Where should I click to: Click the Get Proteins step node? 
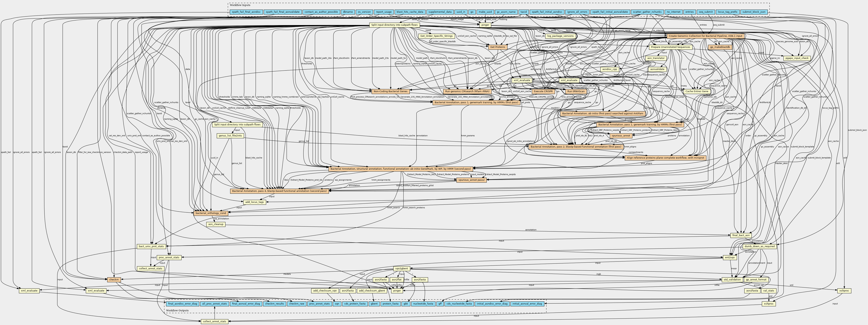(x=498, y=47)
